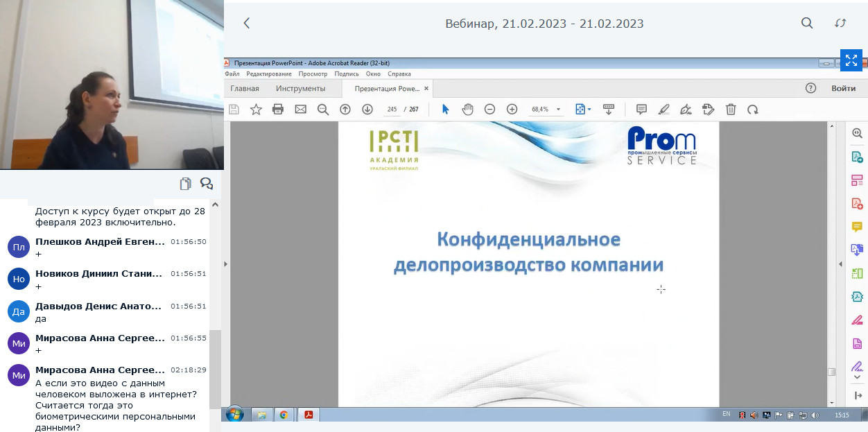This screenshot has height=432, width=868.
Task: Toggle fullscreen for the shared presentation
Action: coord(850,60)
